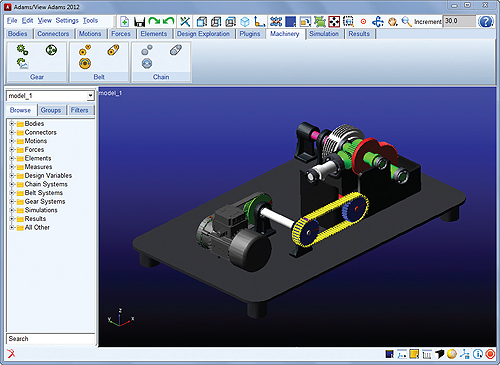Open the File menu
Screen dimensions: 500x365
pos(12,21)
